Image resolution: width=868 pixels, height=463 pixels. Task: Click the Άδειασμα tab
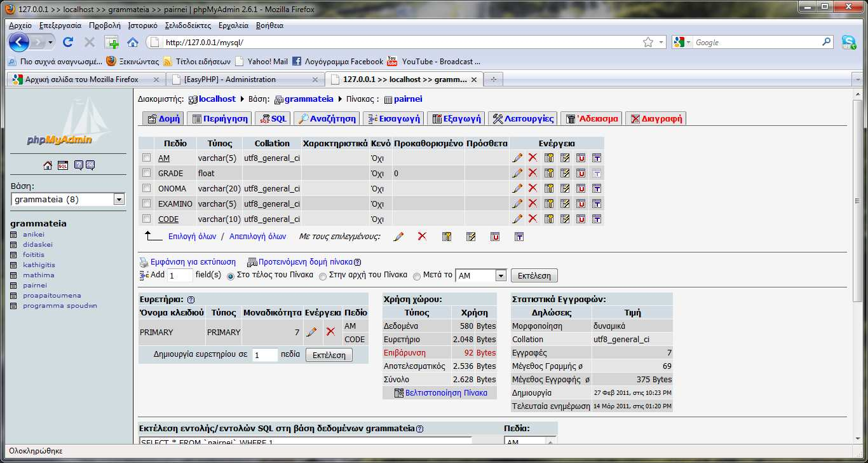tap(592, 118)
